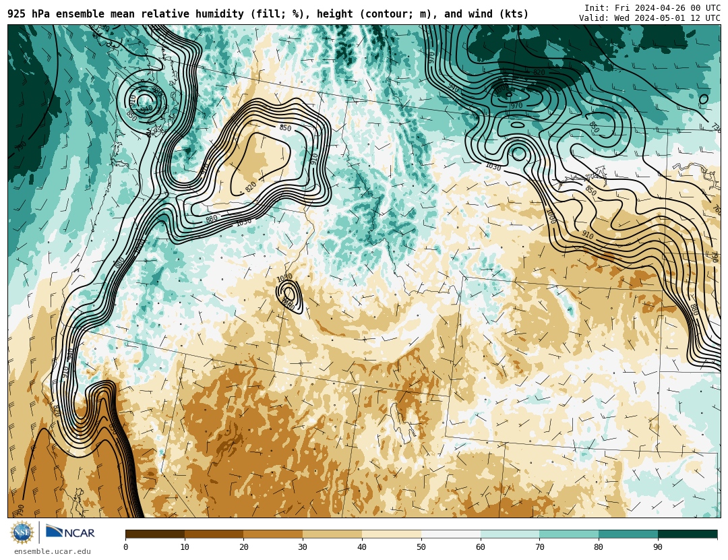Click the NSF logo
This screenshot has width=728, height=560.
(22, 532)
